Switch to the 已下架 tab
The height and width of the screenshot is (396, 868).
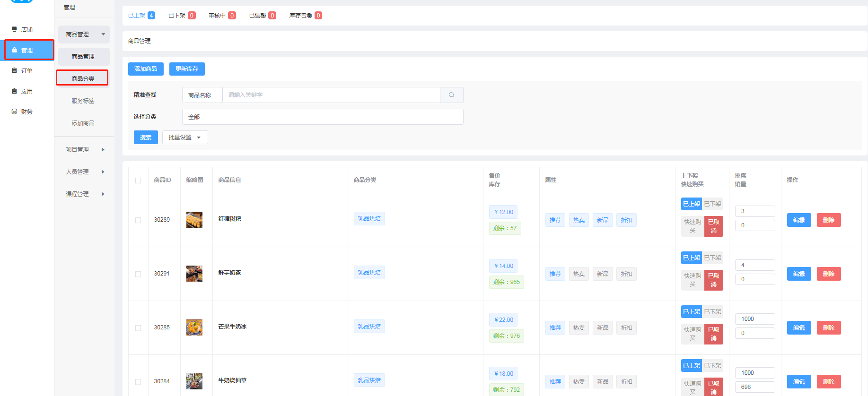pyautogui.click(x=182, y=16)
